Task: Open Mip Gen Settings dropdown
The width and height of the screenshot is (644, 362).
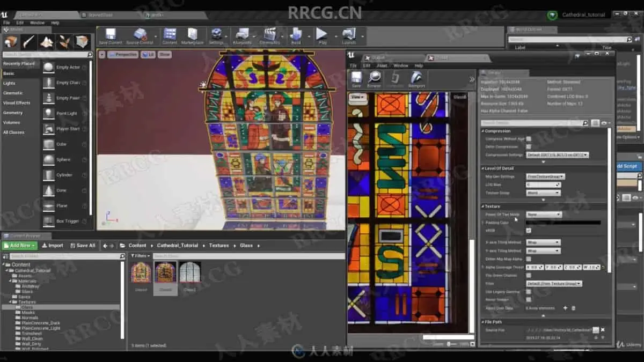Action: pyautogui.click(x=545, y=176)
